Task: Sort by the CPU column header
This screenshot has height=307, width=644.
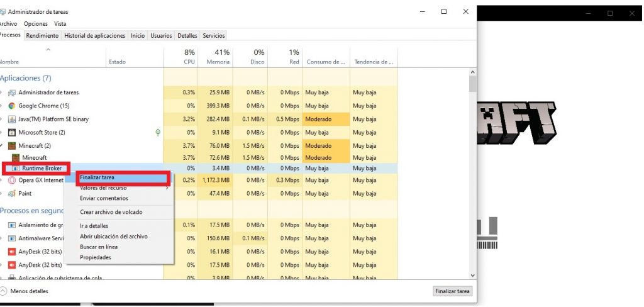Action: [180, 57]
